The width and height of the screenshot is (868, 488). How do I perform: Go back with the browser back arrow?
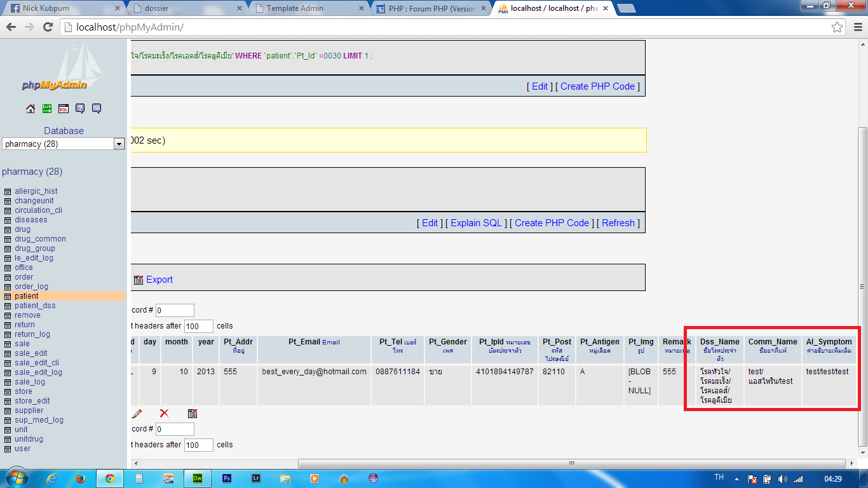click(11, 27)
